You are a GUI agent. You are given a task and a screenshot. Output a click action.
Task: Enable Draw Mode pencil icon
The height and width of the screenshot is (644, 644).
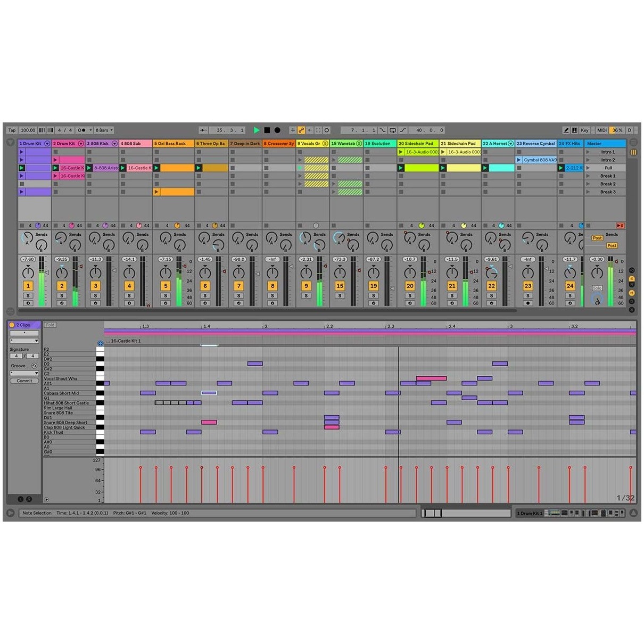pos(566,130)
